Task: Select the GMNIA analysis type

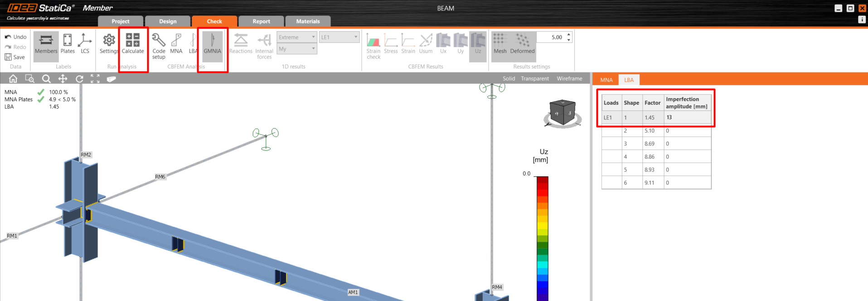Action: (x=212, y=44)
